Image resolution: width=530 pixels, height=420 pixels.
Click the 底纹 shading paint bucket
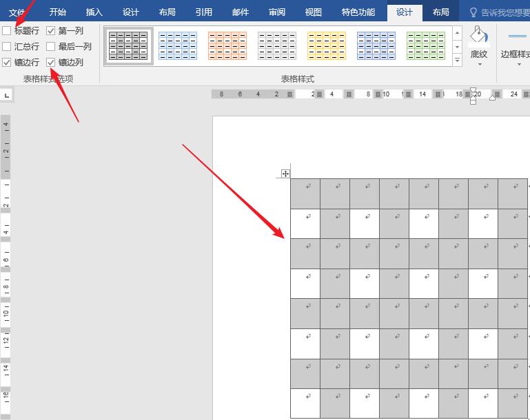click(479, 34)
